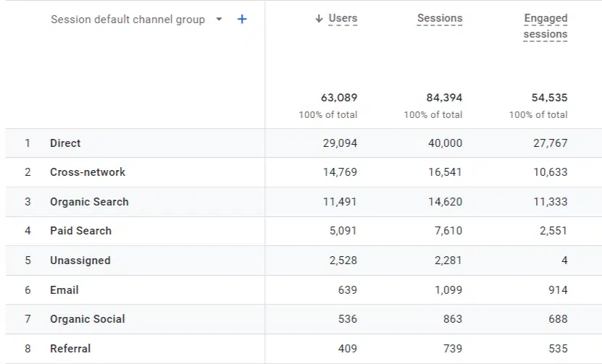
Task: Click Direct users value 29,094
Action: [340, 143]
